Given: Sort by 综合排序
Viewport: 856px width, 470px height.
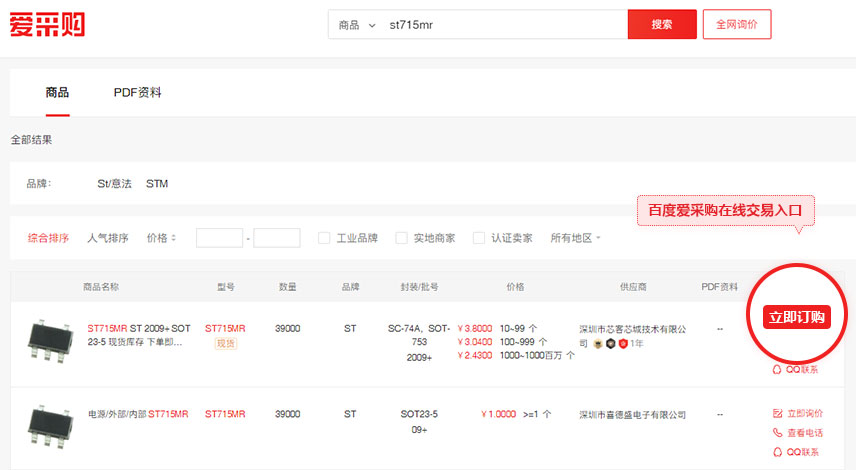Looking at the screenshot, I should click(x=49, y=238).
